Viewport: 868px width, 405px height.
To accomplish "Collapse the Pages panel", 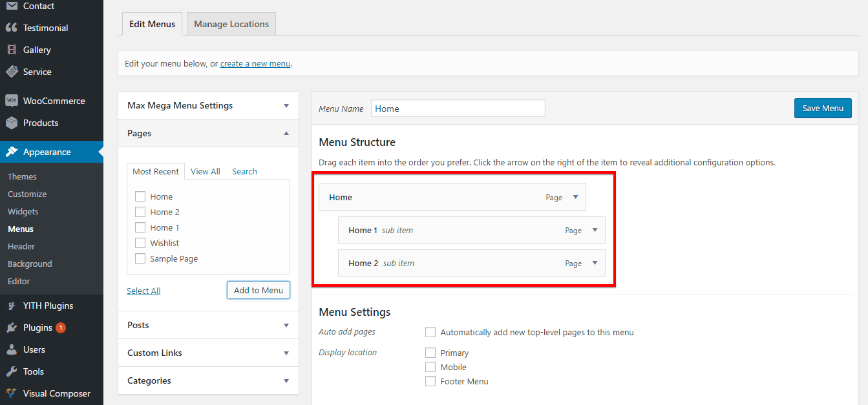I will click(x=286, y=133).
